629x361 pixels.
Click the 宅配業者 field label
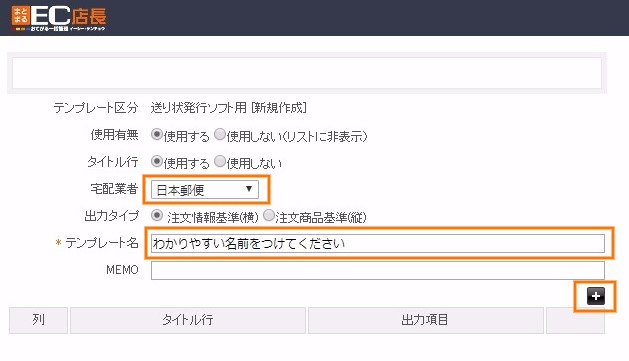114,189
